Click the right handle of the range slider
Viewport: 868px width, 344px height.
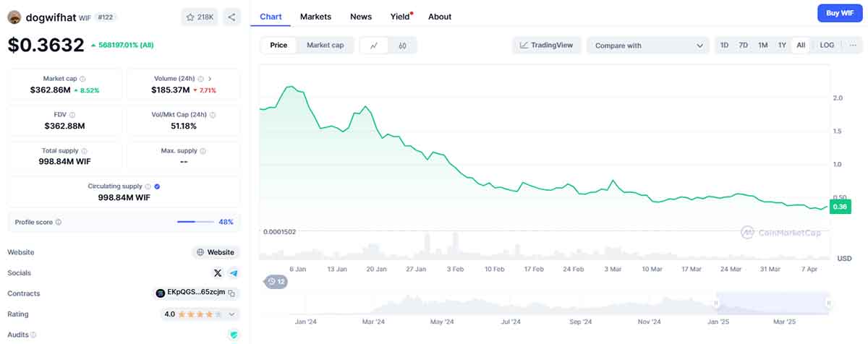pyautogui.click(x=829, y=304)
